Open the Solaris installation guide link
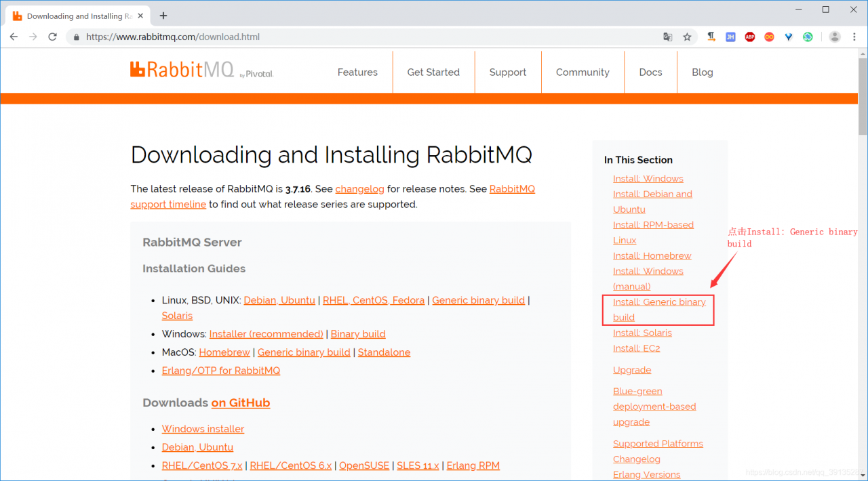Viewport: 868px width, 481px height. pos(177,316)
